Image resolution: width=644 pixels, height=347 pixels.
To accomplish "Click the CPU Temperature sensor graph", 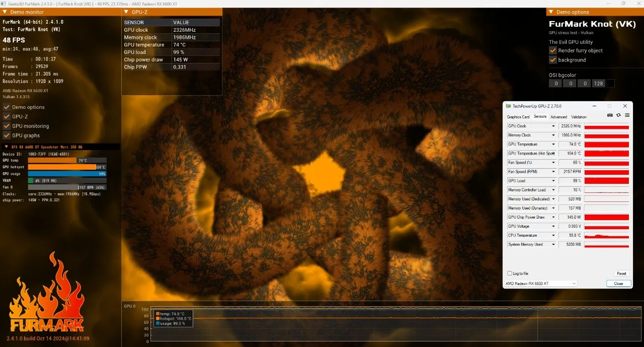I will click(606, 235).
